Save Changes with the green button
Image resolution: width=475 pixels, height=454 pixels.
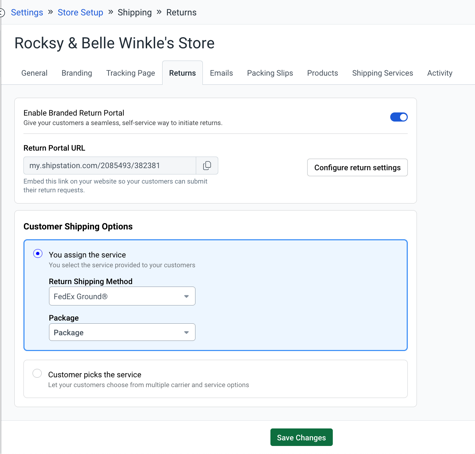click(301, 437)
